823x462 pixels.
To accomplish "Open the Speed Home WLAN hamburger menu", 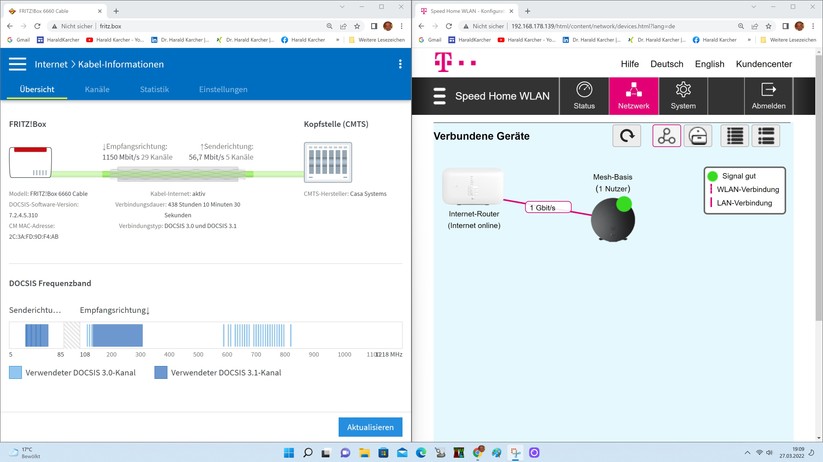I will (x=439, y=96).
